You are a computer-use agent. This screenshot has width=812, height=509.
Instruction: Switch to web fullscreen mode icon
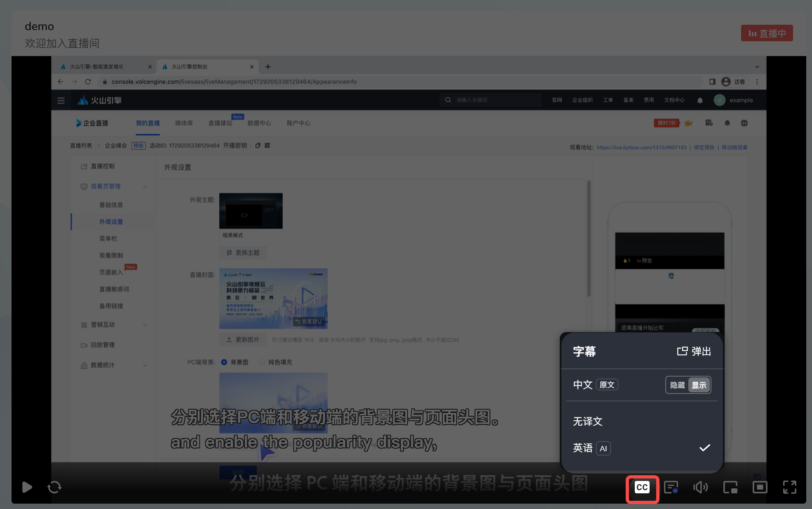[760, 488]
